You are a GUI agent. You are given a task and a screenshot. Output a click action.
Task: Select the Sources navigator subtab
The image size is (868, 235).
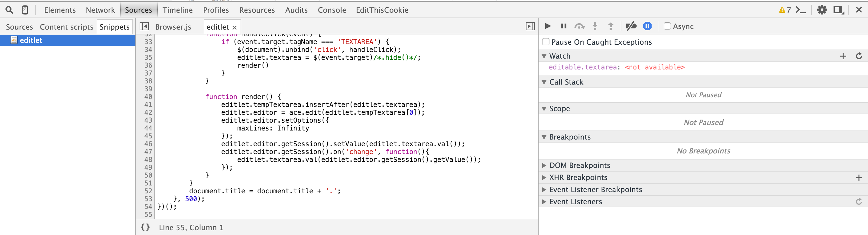[19, 27]
